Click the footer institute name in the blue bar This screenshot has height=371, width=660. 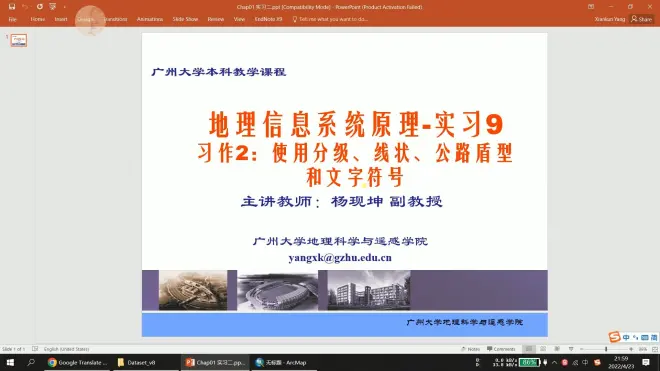[x=464, y=322]
